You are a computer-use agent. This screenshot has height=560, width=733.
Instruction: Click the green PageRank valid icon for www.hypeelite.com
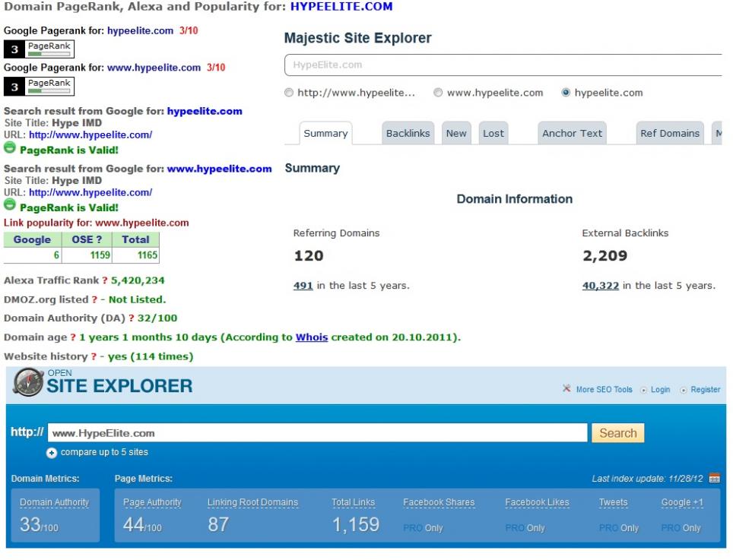coord(10,205)
